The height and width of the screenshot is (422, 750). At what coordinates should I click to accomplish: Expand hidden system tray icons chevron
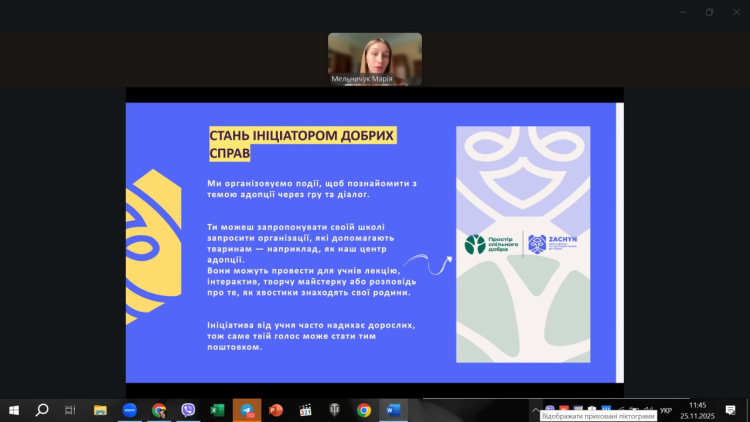coord(534,410)
